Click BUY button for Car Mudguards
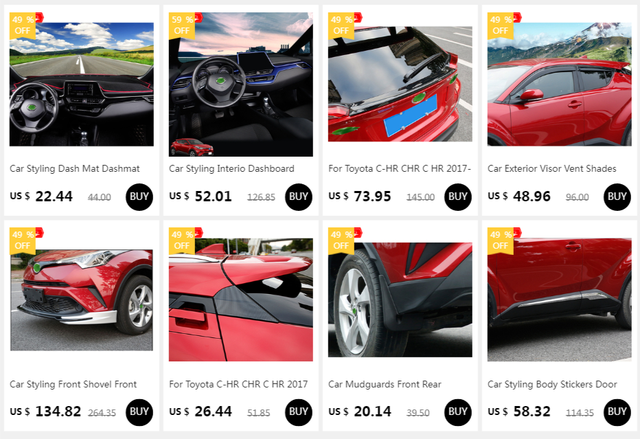 tap(458, 412)
